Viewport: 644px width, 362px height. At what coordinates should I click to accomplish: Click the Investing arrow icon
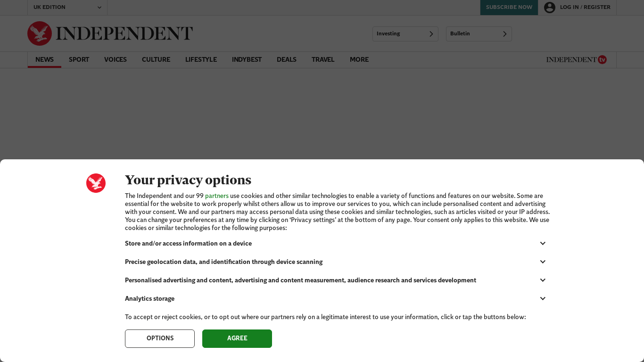[431, 34]
